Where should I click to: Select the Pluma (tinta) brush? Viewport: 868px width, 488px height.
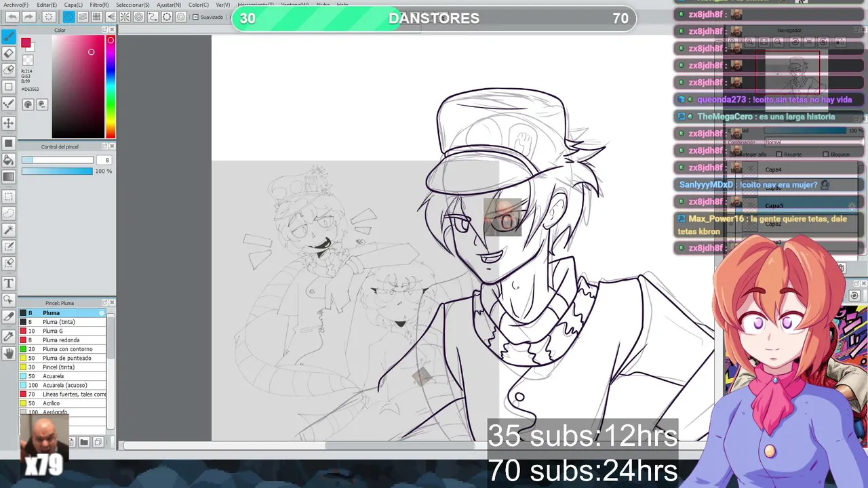(x=62, y=322)
